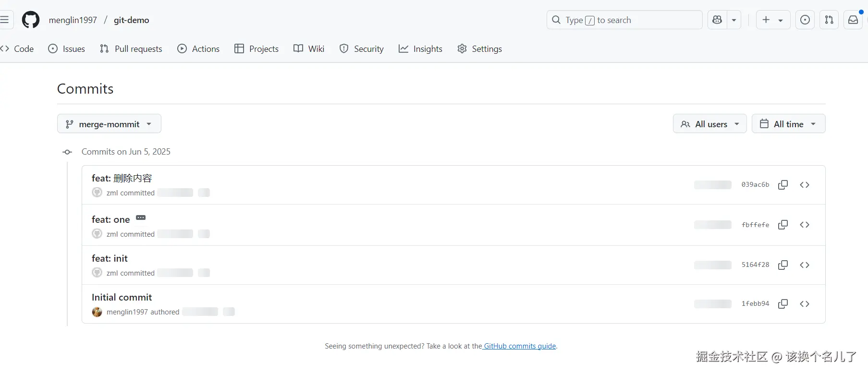Open the menglin1997 profile link
The height and width of the screenshot is (374, 868).
73,20
